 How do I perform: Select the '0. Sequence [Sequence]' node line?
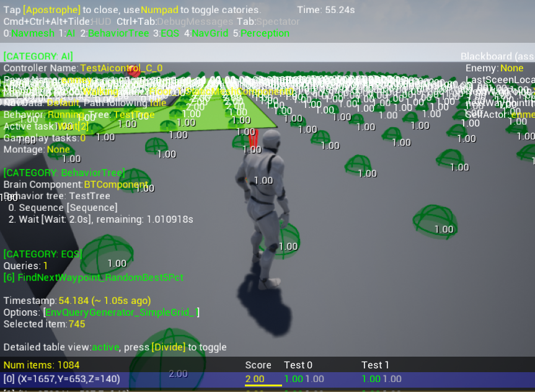point(63,208)
